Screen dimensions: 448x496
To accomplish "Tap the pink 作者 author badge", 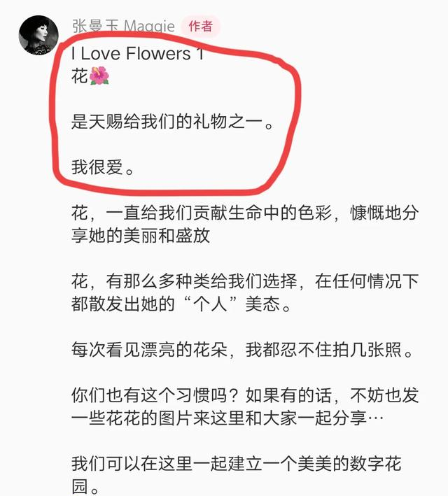I will [x=200, y=26].
